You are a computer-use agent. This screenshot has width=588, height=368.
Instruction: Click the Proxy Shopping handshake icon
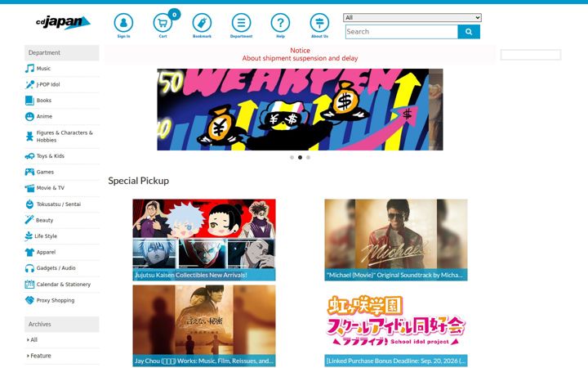click(29, 300)
